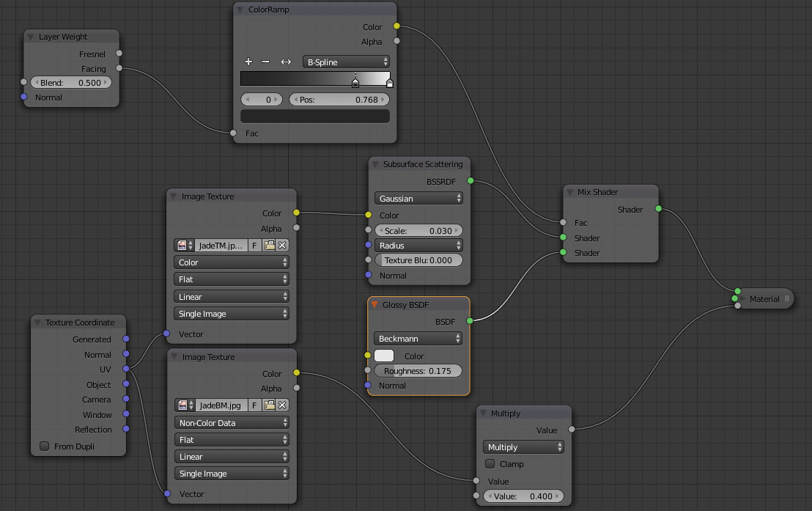This screenshot has width=812, height=511.
Task: Click the Blend 0.500 field
Action: (x=71, y=82)
